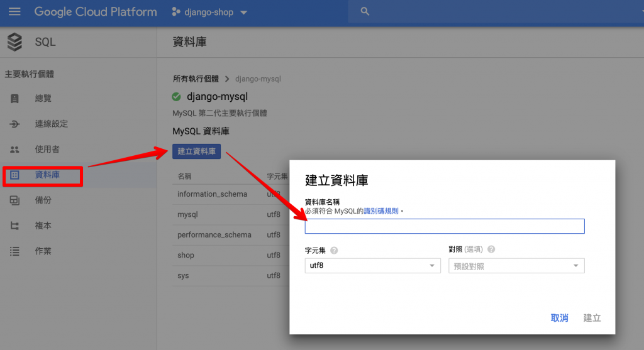
Task: Click the 備份 backup icon
Action: [14, 200]
